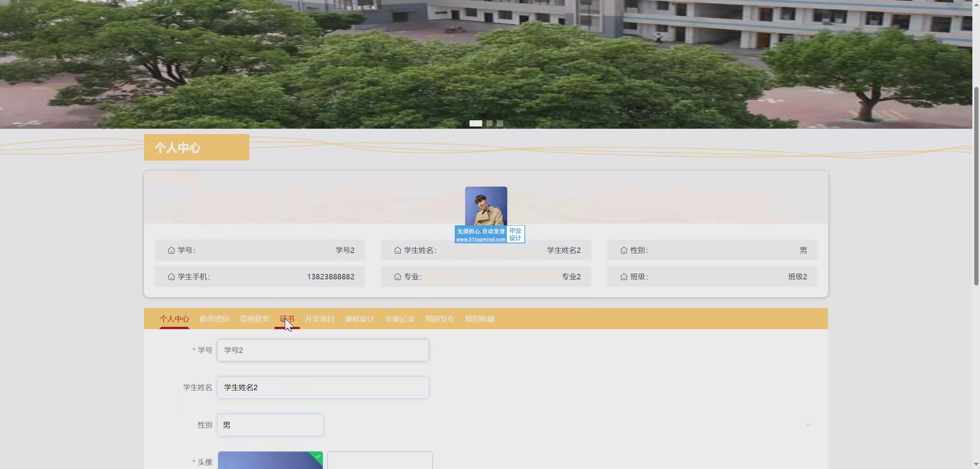The image size is (980, 469).
Task: Open the 证书 tab
Action: click(x=287, y=319)
